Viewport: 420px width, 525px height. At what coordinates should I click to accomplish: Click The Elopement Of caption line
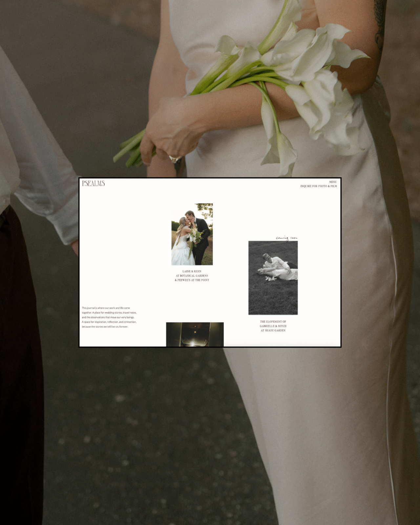click(273, 322)
